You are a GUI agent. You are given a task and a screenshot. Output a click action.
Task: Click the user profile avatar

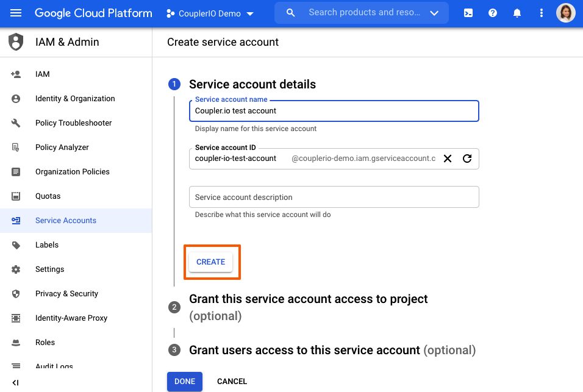click(565, 13)
